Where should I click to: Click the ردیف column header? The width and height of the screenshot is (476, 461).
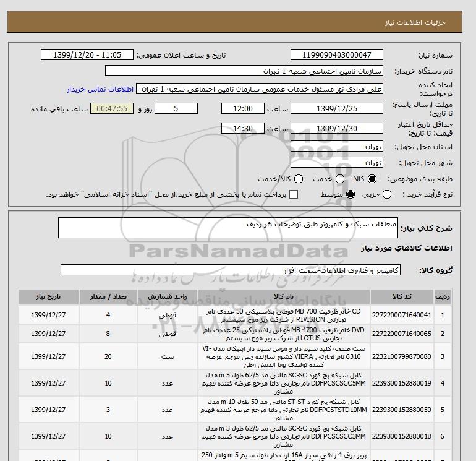pos(443,296)
